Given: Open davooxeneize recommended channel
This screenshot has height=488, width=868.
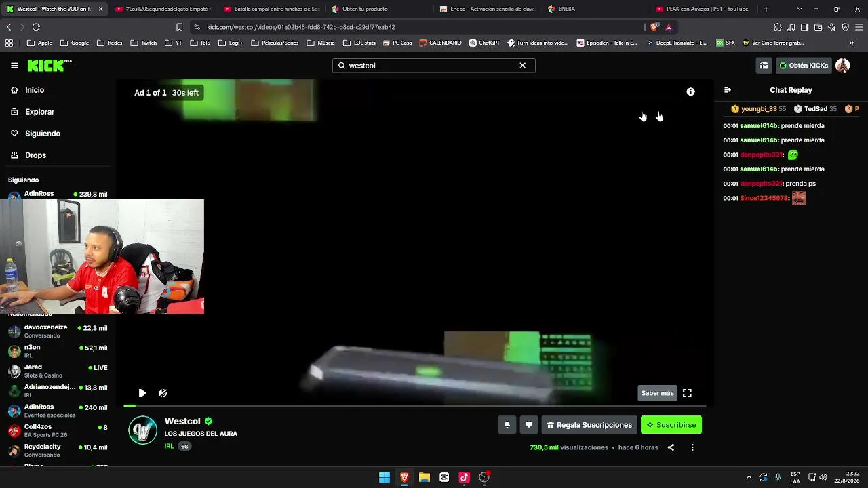Looking at the screenshot, I should click(57, 331).
